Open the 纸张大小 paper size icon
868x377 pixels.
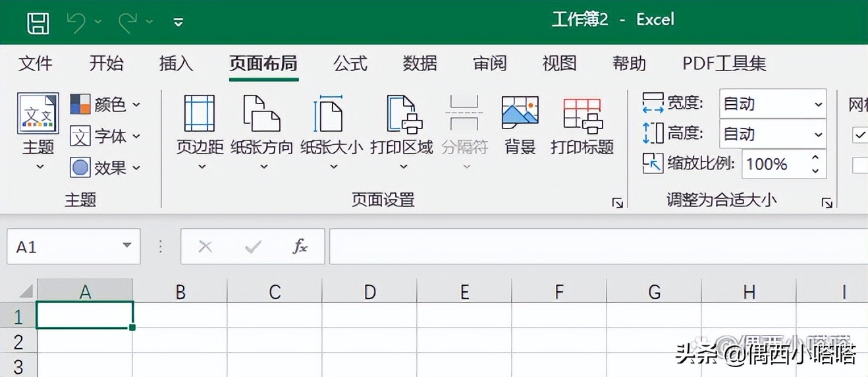click(x=331, y=113)
